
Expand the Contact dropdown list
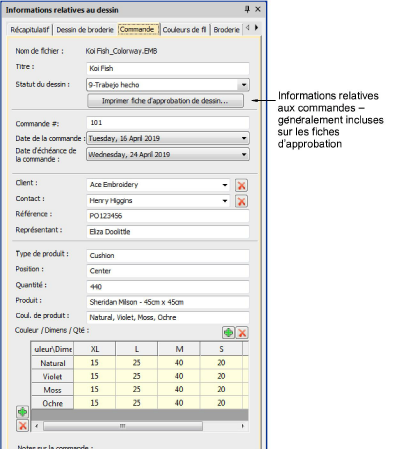(225, 201)
